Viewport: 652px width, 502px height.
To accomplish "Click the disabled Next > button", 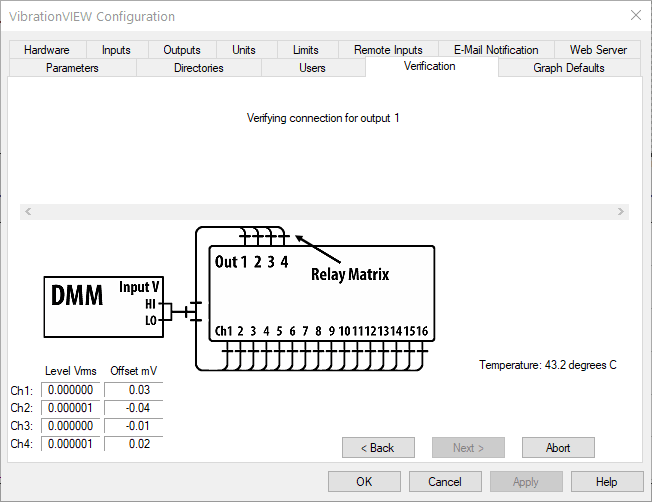I will coord(468,448).
